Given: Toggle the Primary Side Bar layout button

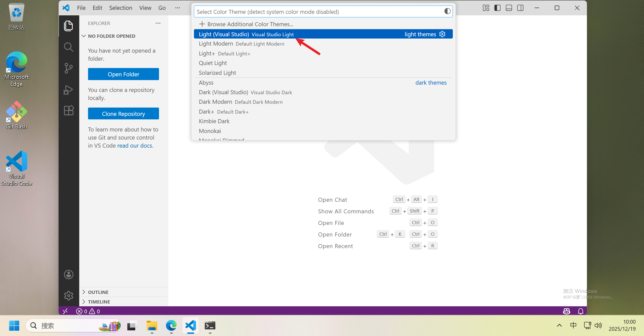Looking at the screenshot, I should tap(497, 8).
